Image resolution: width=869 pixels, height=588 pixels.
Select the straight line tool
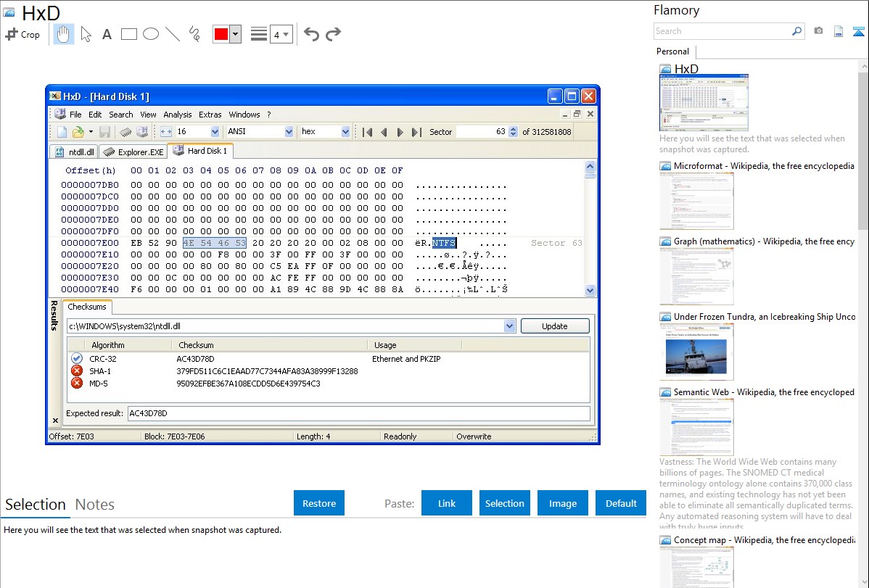pos(173,34)
